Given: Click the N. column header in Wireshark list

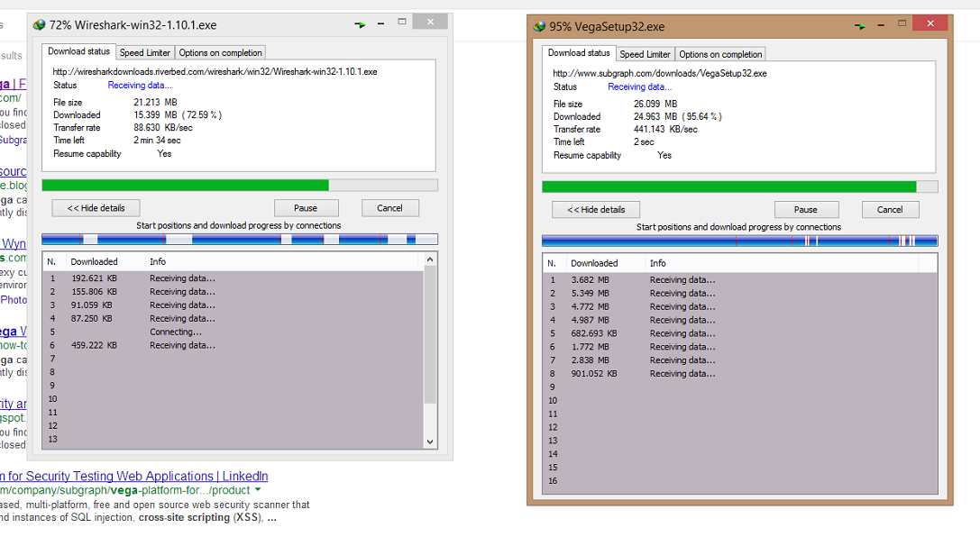Looking at the screenshot, I should tap(54, 261).
